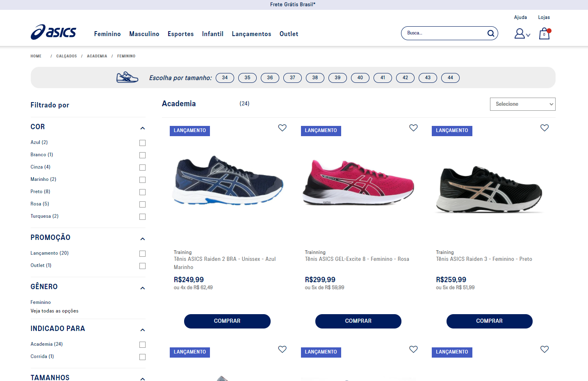Check the Corrida filter checkbox

142,357
